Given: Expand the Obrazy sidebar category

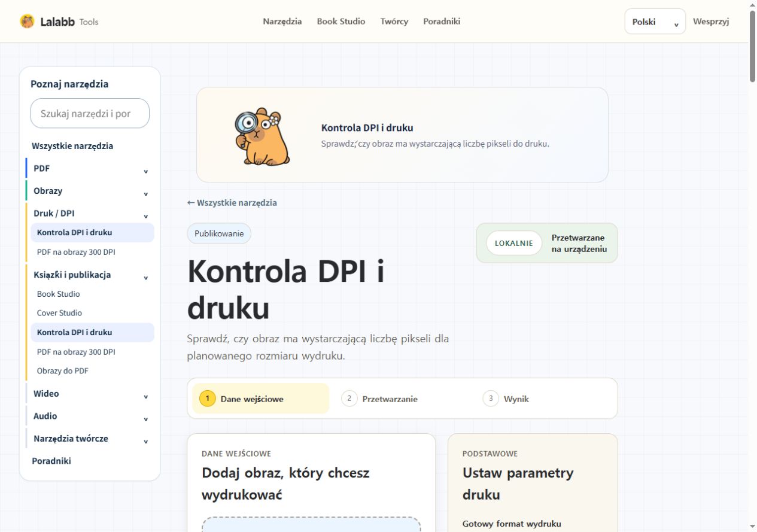Looking at the screenshot, I should (x=90, y=191).
